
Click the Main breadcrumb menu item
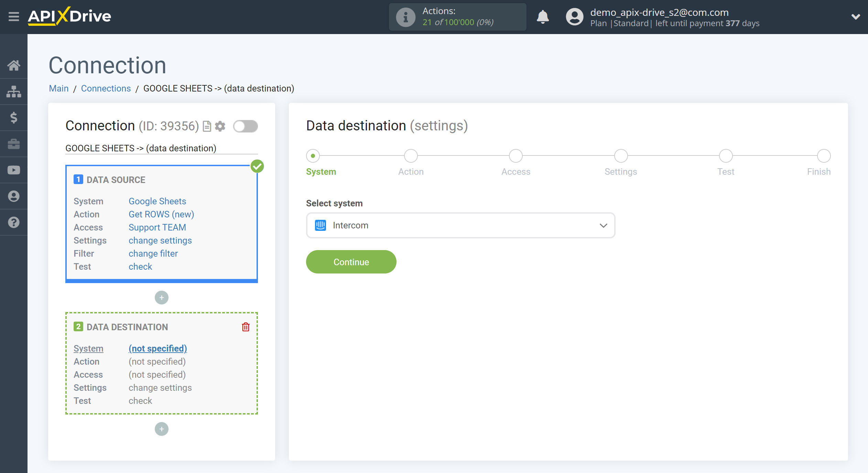pyautogui.click(x=58, y=88)
